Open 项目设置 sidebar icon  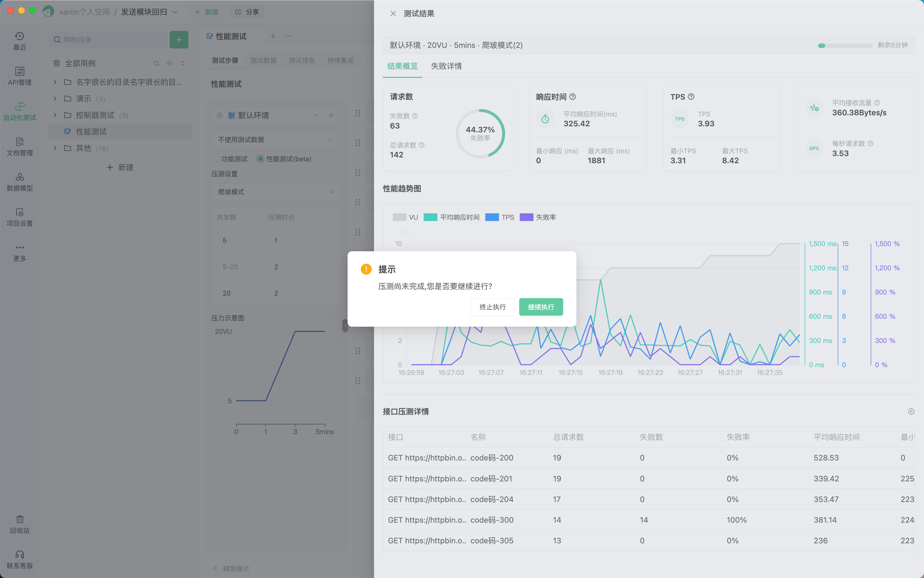[x=20, y=217]
